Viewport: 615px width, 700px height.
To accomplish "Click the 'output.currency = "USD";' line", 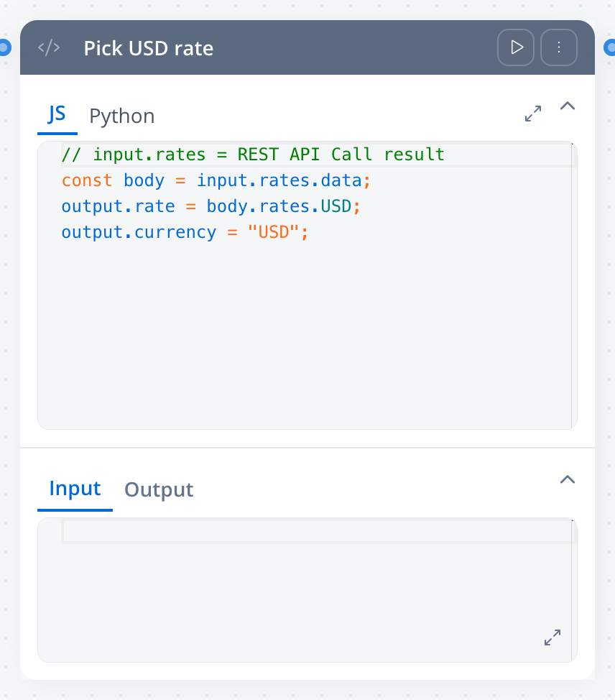I will pyautogui.click(x=185, y=232).
